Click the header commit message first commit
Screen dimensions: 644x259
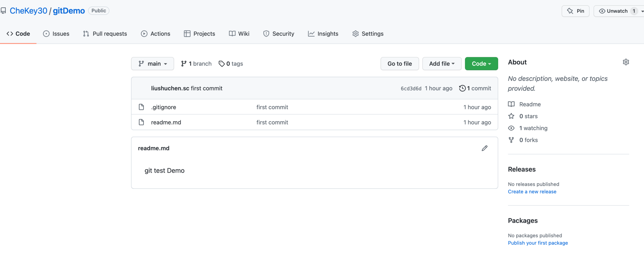click(x=207, y=88)
